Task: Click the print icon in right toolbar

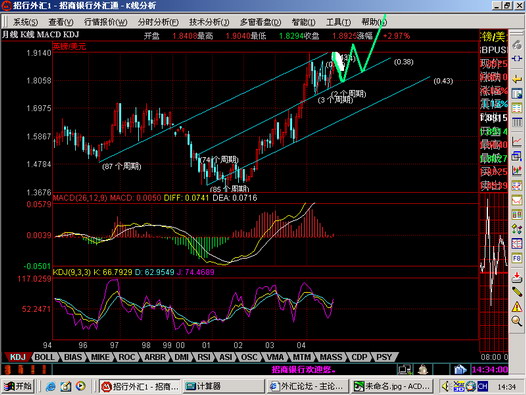Action: point(517,44)
